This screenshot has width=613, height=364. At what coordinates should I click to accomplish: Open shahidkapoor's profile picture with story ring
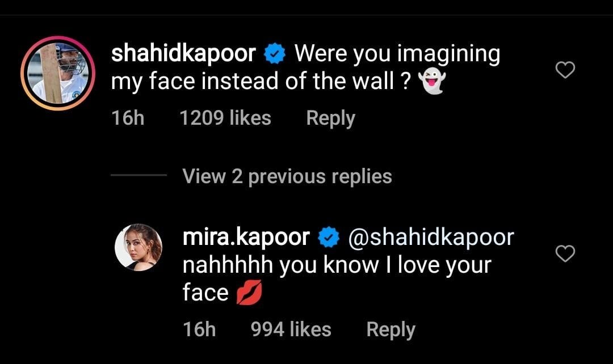click(x=57, y=73)
